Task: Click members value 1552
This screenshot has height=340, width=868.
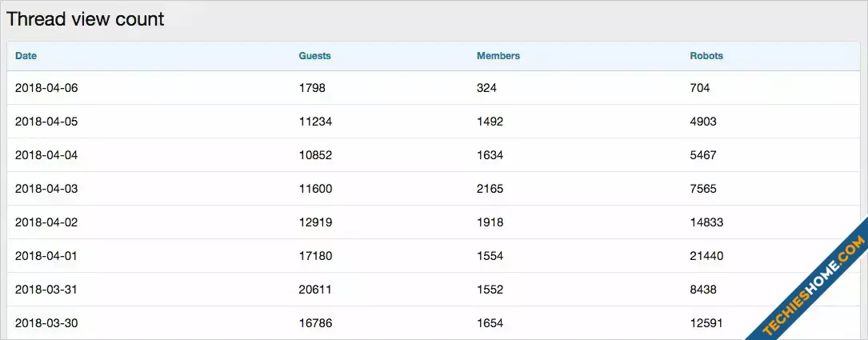Action: [490, 290]
